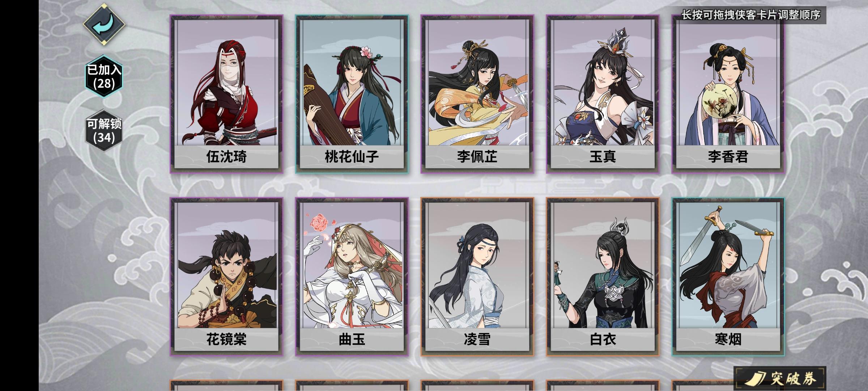Screen dimensions: 868x391
Task: Click the 伍沈琦 name label
Action: (226, 157)
